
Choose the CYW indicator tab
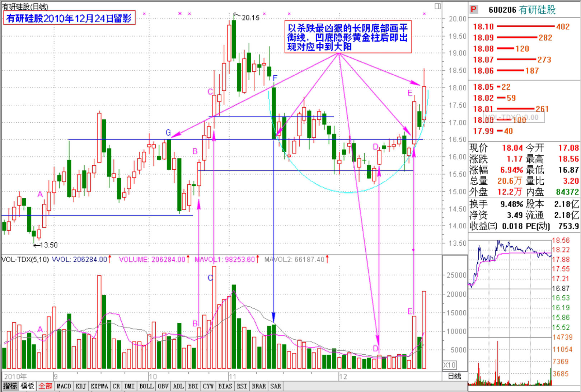[208, 386]
